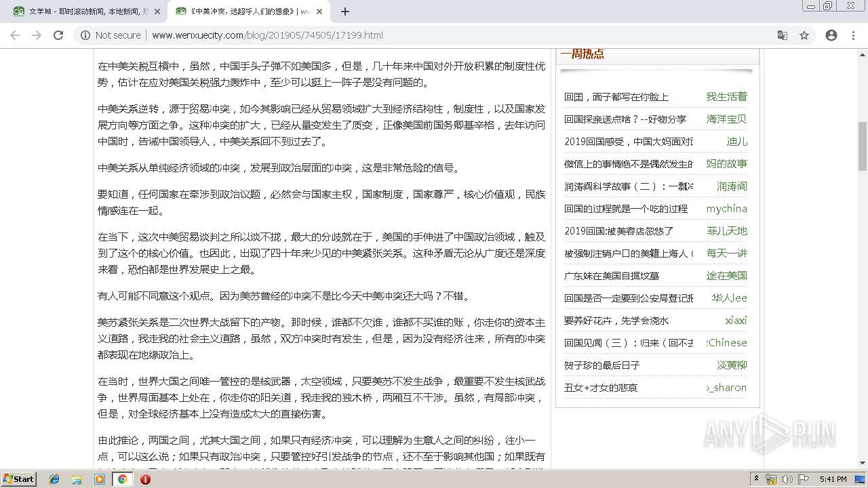Screen dimensions: 868x488
Task: Go forward to the next page
Action: (37, 35)
